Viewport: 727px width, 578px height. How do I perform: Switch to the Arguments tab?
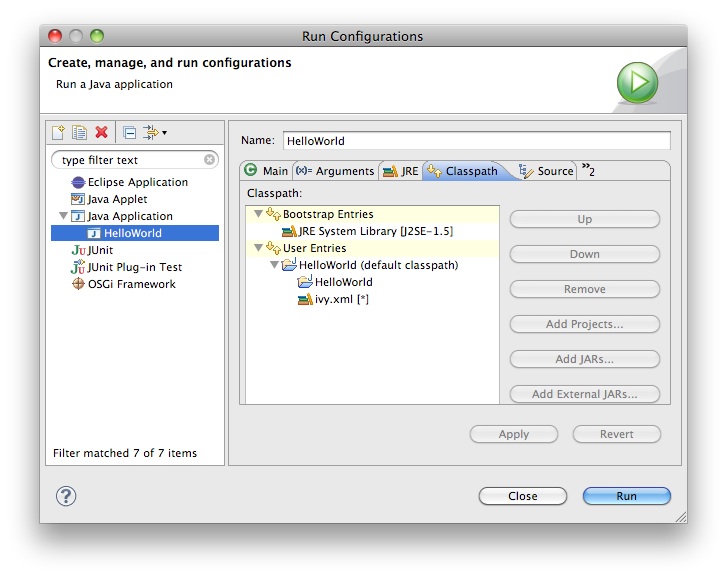pyautogui.click(x=335, y=171)
